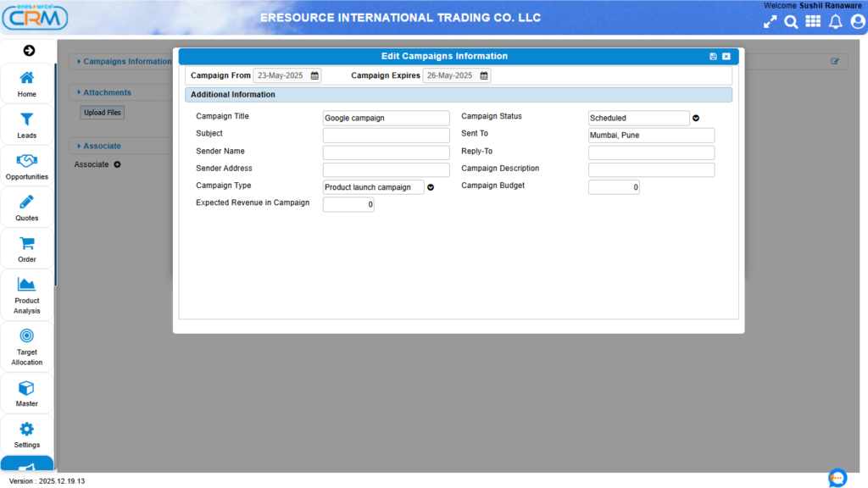868x488 pixels.
Task: Expand the sidebar with arrow toggle
Action: click(x=28, y=51)
